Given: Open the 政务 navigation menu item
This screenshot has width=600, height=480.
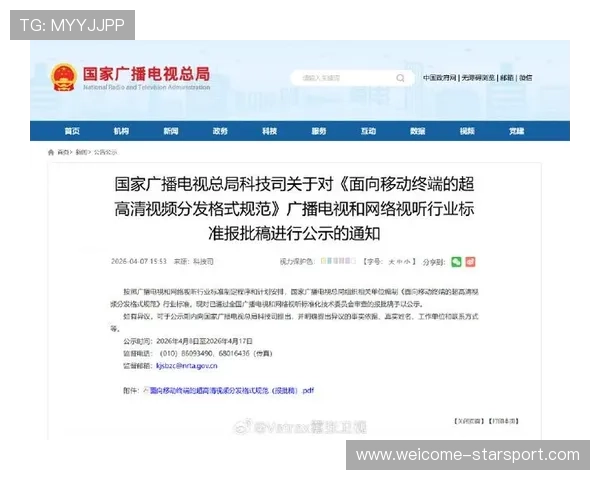Looking at the screenshot, I should pos(220,131).
